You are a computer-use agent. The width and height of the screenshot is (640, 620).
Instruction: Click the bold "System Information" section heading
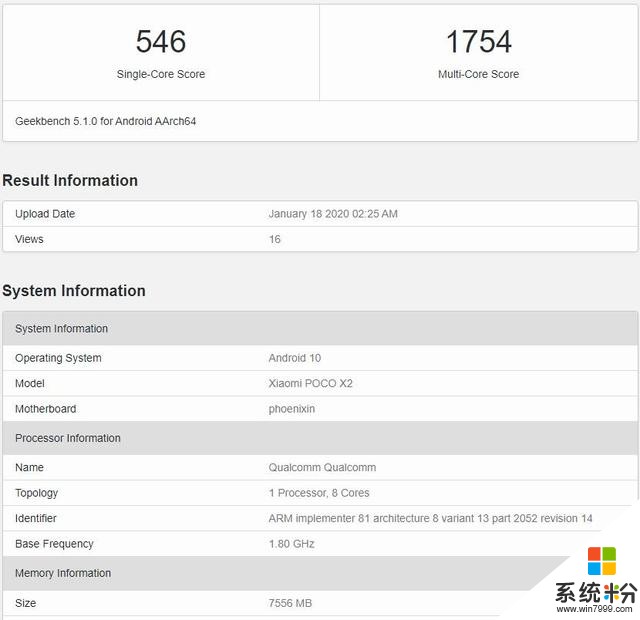coord(74,291)
